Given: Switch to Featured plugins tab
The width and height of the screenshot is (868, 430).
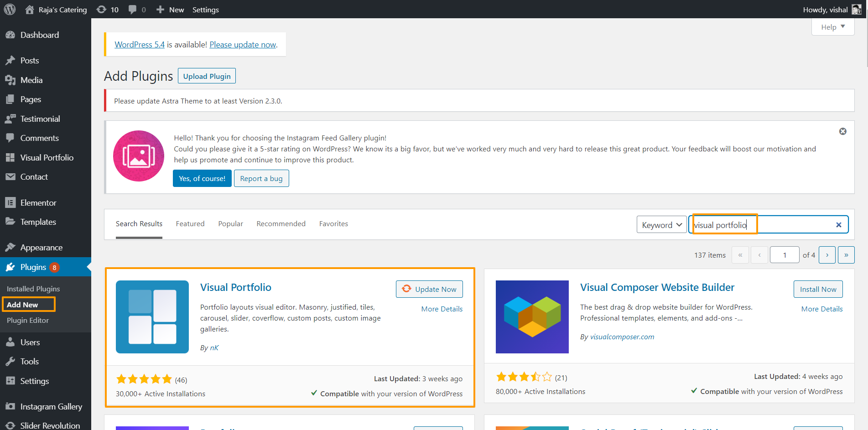Looking at the screenshot, I should point(190,224).
